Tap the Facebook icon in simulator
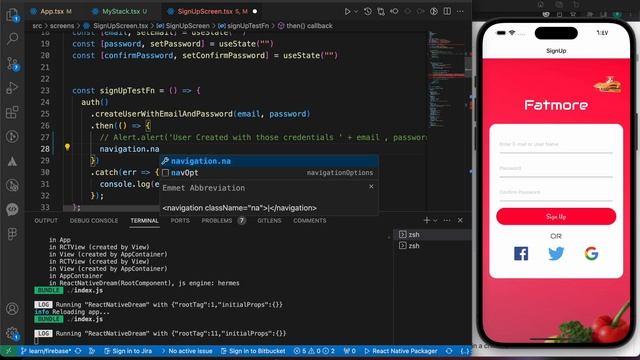Image resolution: width=640 pixels, height=360 pixels. (521, 253)
